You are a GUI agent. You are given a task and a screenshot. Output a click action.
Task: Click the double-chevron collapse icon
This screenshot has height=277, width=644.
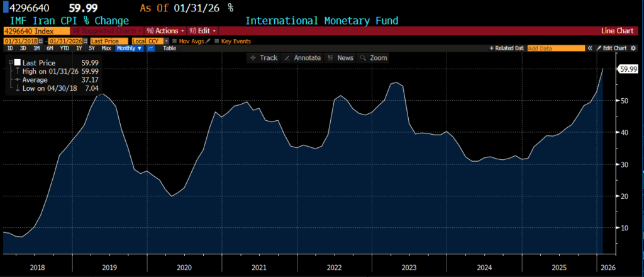click(591, 48)
